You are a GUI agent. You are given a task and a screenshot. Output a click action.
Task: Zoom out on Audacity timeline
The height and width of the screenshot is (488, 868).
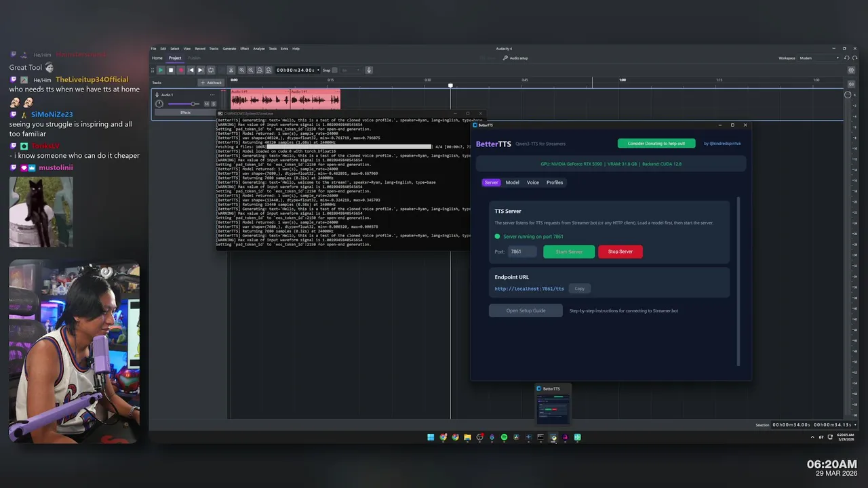(251, 70)
